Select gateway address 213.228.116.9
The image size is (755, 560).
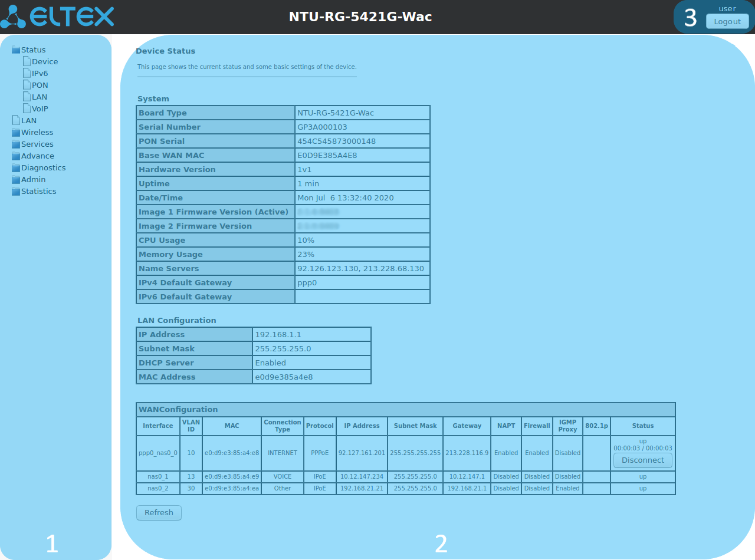[467, 453]
